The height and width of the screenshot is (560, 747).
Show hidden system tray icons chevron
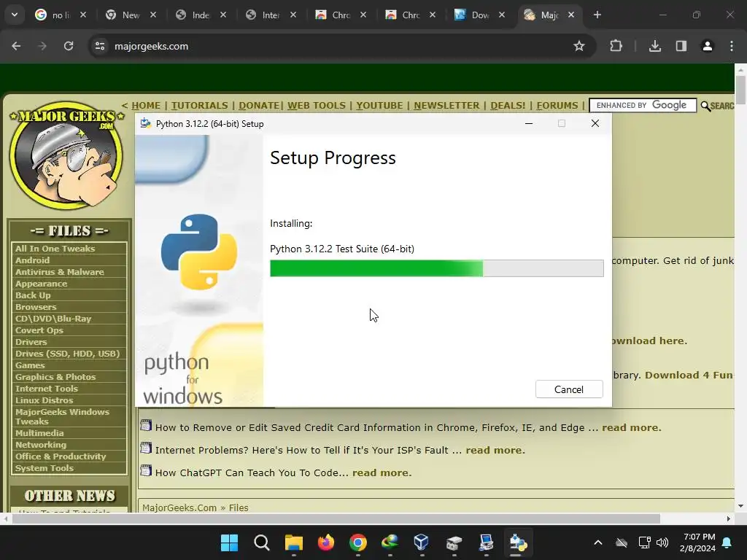tap(598, 542)
